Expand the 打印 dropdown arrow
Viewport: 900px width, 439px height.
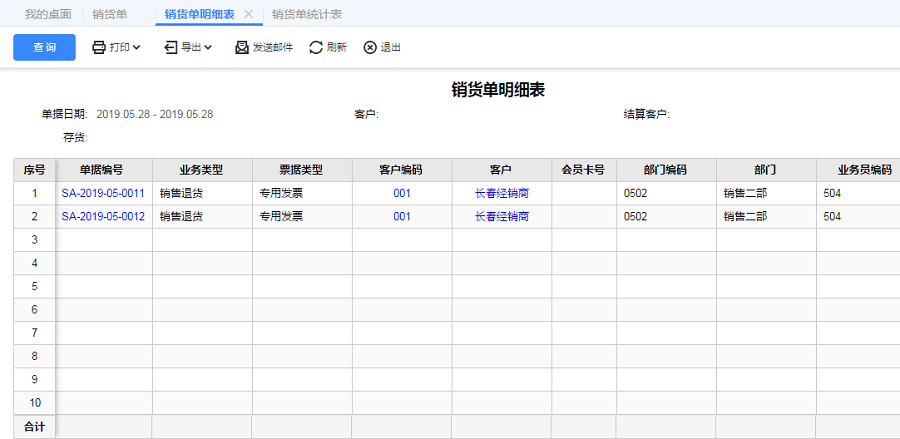[x=136, y=47]
